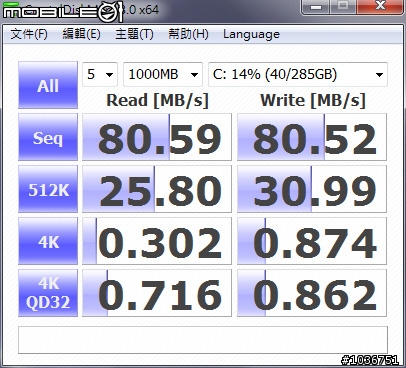
Task: Expand the test count dropdown showing 5
Action: pos(100,74)
